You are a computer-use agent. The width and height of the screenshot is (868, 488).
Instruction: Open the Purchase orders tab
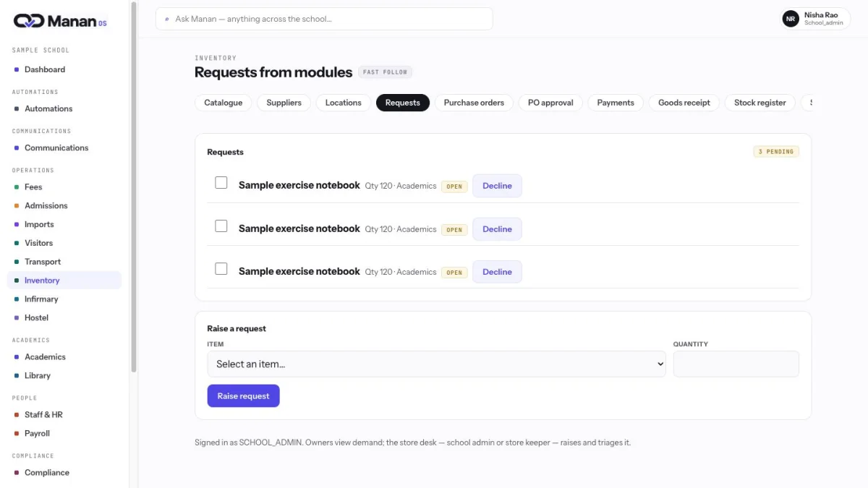[475, 103]
